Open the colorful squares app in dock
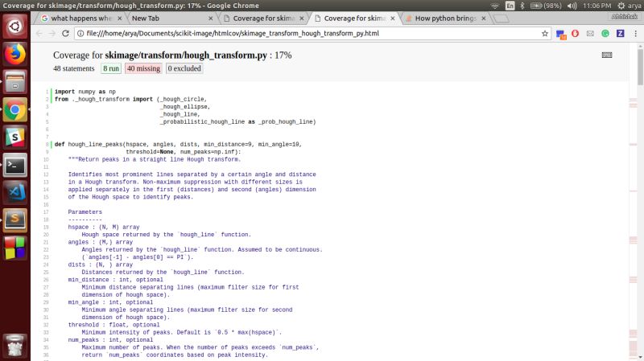The image size is (644, 361). point(14,248)
